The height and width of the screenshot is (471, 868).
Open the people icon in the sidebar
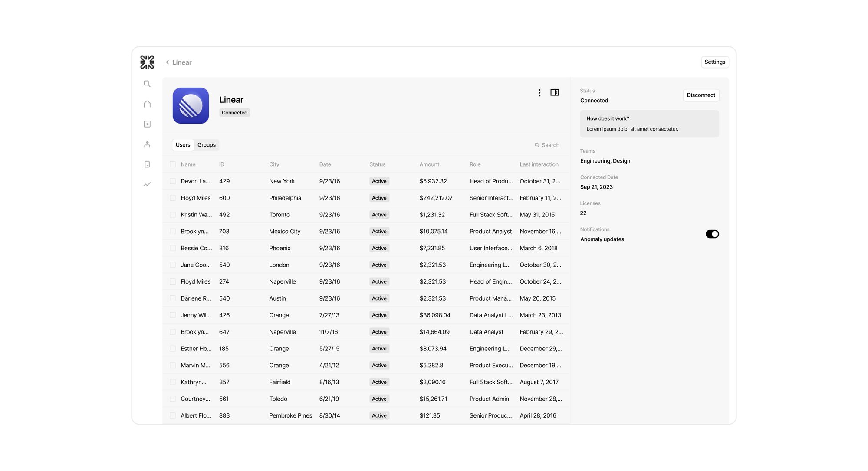point(147,144)
